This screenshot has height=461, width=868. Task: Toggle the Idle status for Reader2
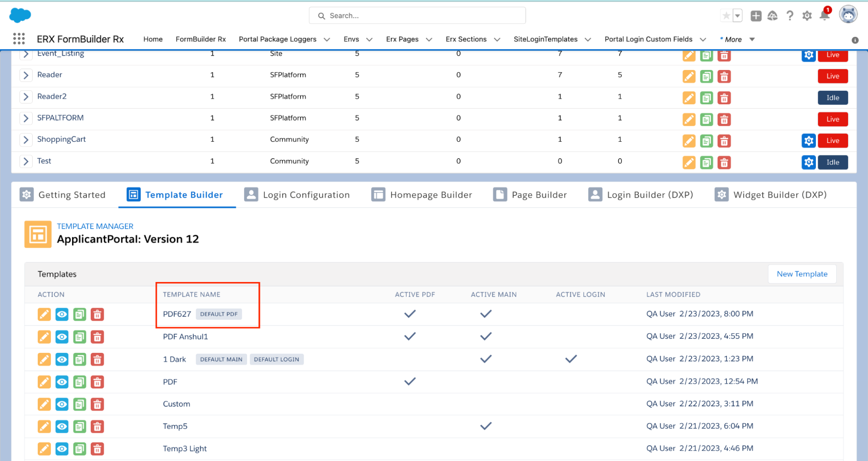[832, 98]
